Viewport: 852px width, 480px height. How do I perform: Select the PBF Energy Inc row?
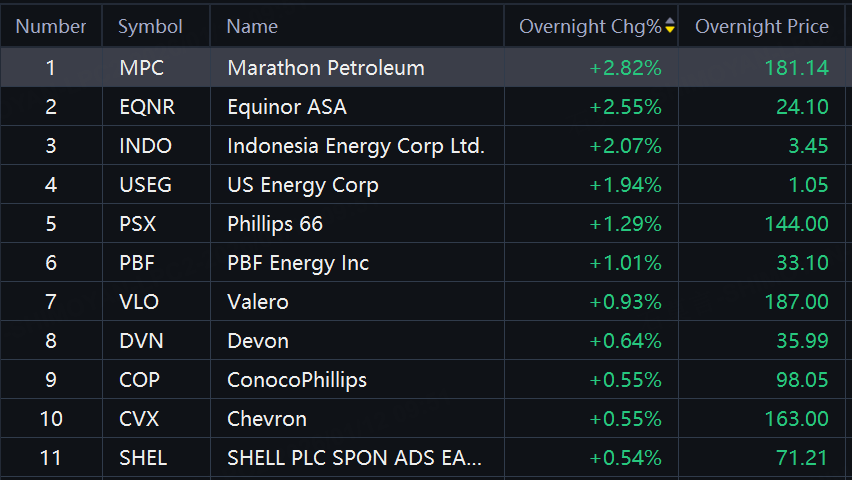(298, 263)
